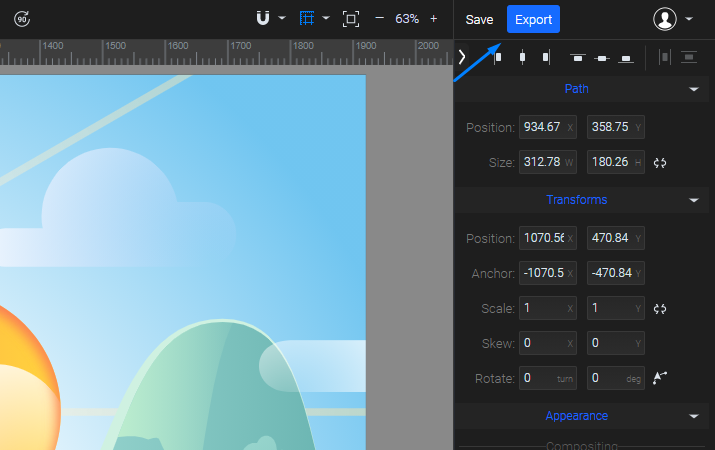Viewport: 715px width, 450px height.
Task: Toggle the Size proportion lock
Action: pyautogui.click(x=659, y=162)
